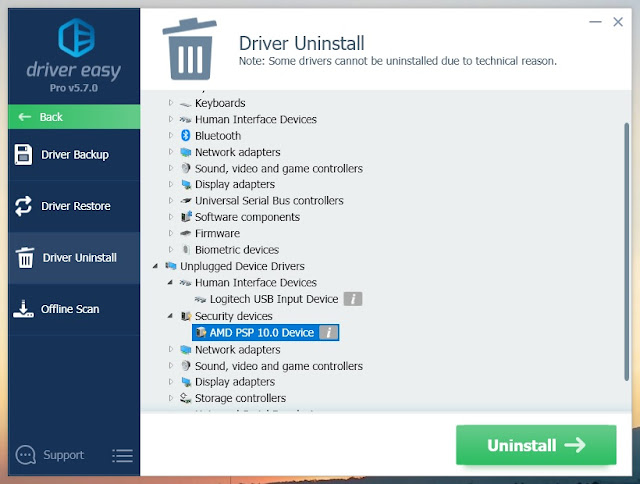The height and width of the screenshot is (484, 640).
Task: Expand the first Network adapters node
Action: [x=171, y=152]
